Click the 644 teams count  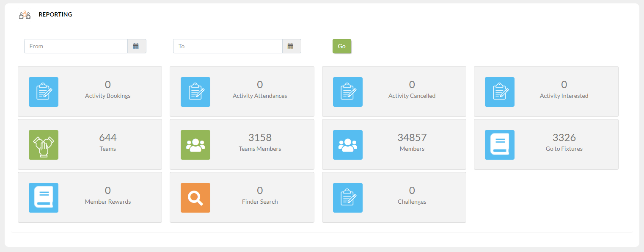pos(108,138)
